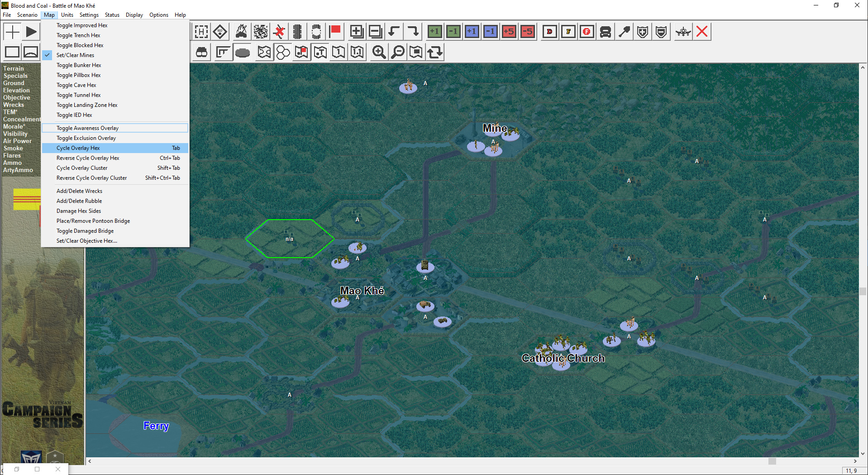Select Cycle Overlay Hex menu entry

tap(115, 148)
